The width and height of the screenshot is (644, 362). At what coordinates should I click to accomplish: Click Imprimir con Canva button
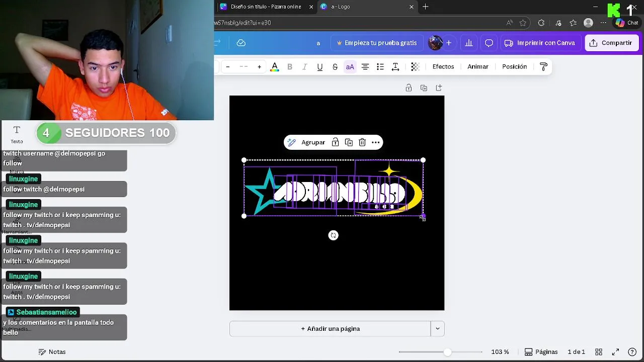[540, 43]
